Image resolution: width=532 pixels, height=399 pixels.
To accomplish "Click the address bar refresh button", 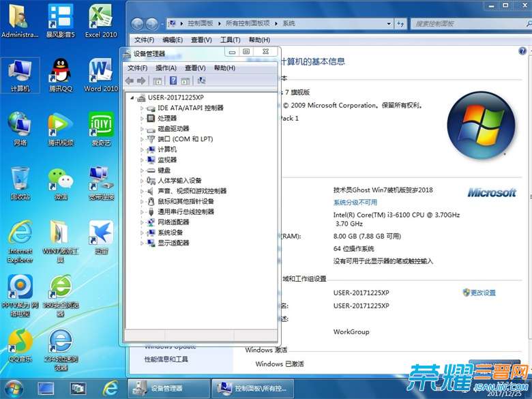I will pos(400,24).
